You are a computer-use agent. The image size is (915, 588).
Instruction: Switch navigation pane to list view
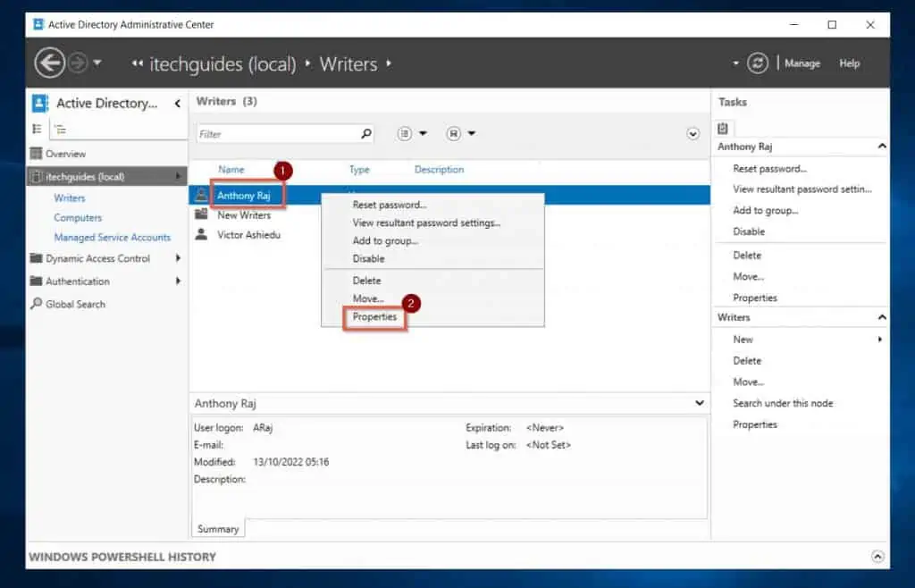[38, 129]
